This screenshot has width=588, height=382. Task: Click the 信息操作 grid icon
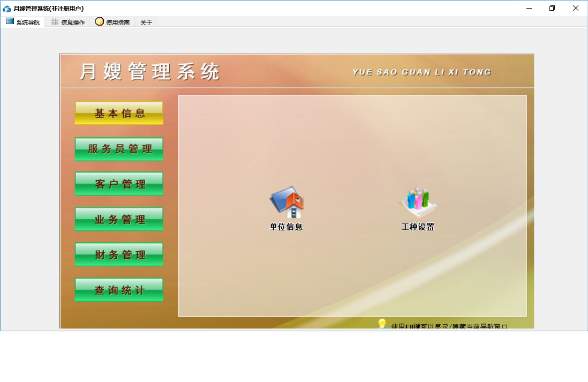pyautogui.click(x=55, y=22)
